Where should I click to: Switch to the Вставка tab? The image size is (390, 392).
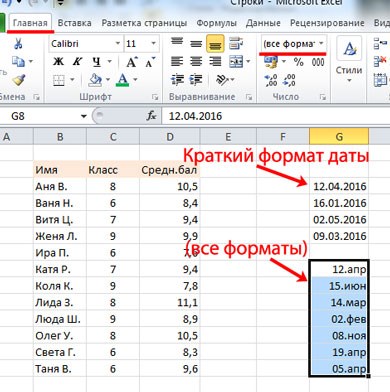74,23
